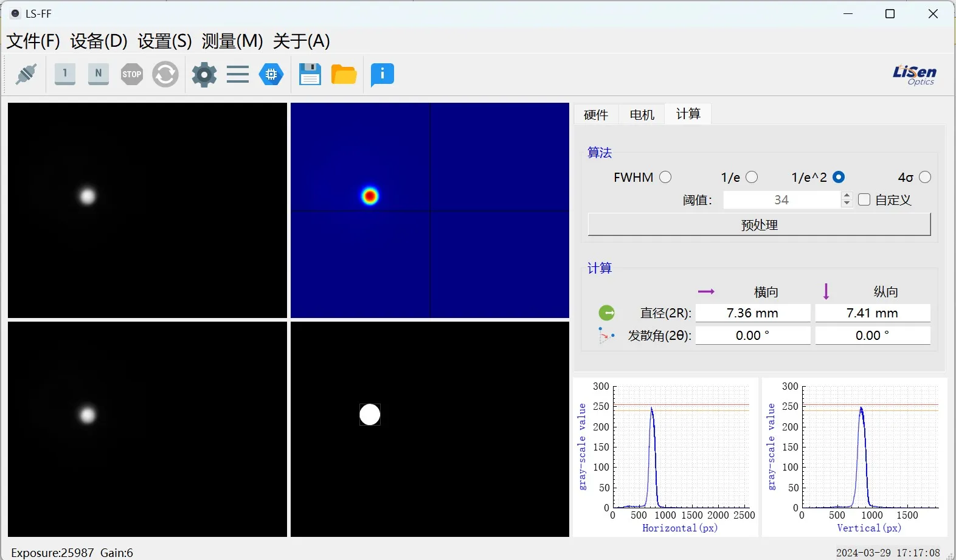This screenshot has height=560, width=956.
Task: Click the blue hexagon chip icon
Action: 271,74
